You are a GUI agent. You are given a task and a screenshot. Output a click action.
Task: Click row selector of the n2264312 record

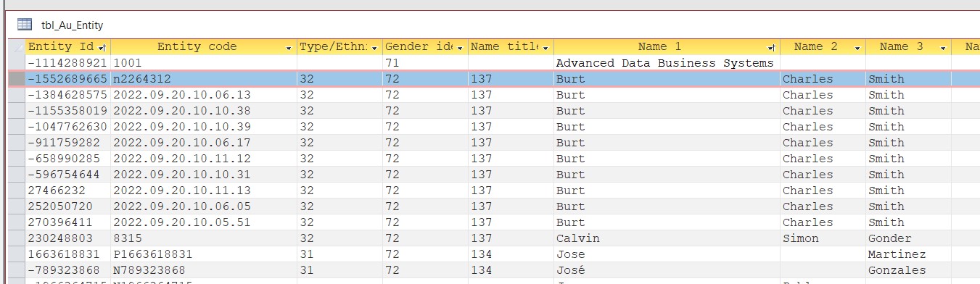pos(17,79)
